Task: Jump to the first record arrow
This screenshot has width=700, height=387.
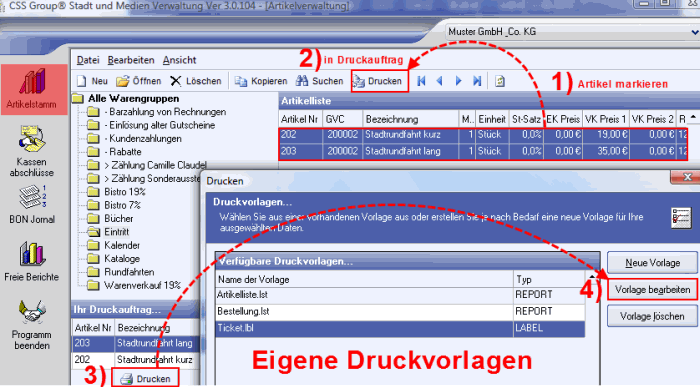Action: (421, 81)
